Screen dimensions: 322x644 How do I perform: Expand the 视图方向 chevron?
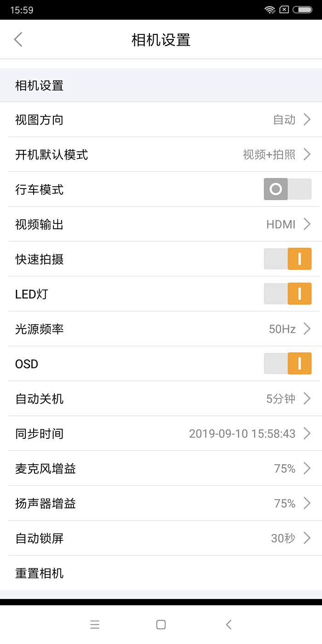[307, 120]
